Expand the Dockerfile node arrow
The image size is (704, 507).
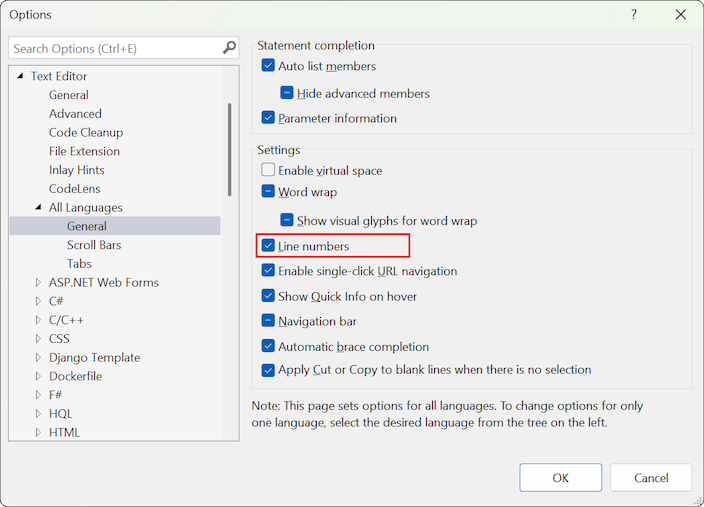point(39,376)
